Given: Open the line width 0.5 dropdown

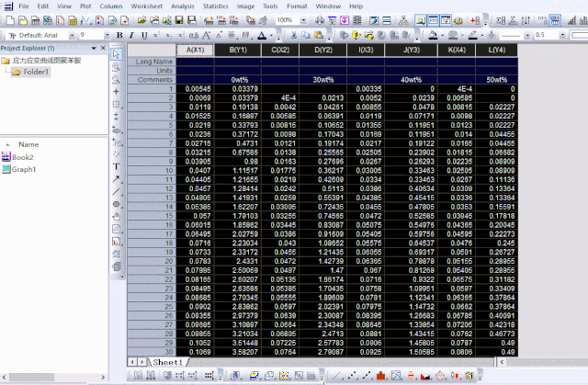Looking at the screenshot, I should [562, 35].
